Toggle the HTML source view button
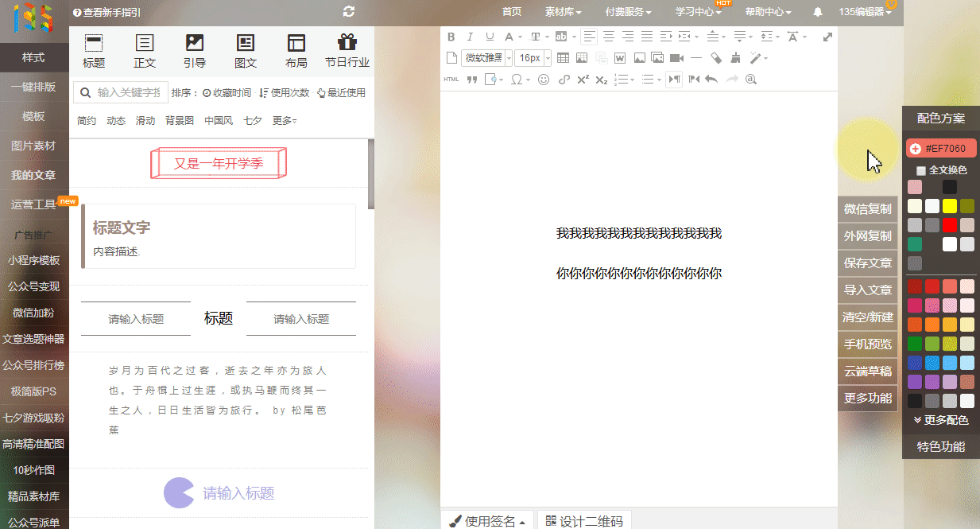980x529 pixels. (x=451, y=80)
